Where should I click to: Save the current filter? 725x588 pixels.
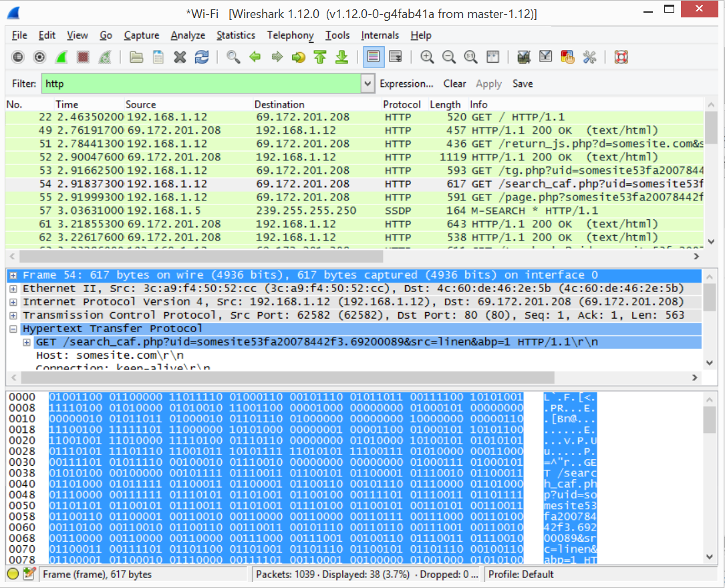pos(523,84)
